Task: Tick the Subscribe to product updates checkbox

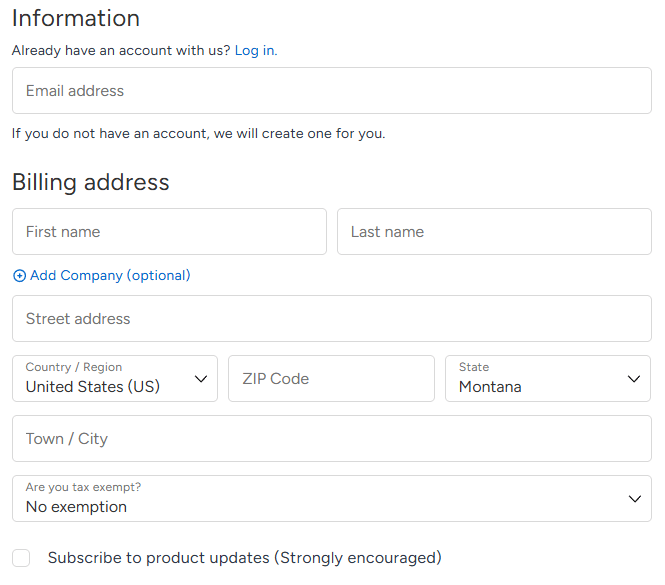Action: pyautogui.click(x=21, y=558)
